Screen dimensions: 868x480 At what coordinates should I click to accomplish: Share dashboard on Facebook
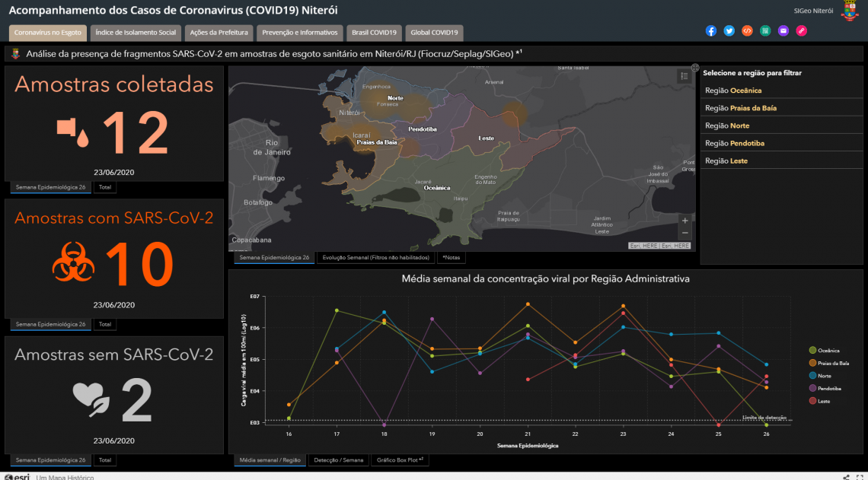pos(711,31)
